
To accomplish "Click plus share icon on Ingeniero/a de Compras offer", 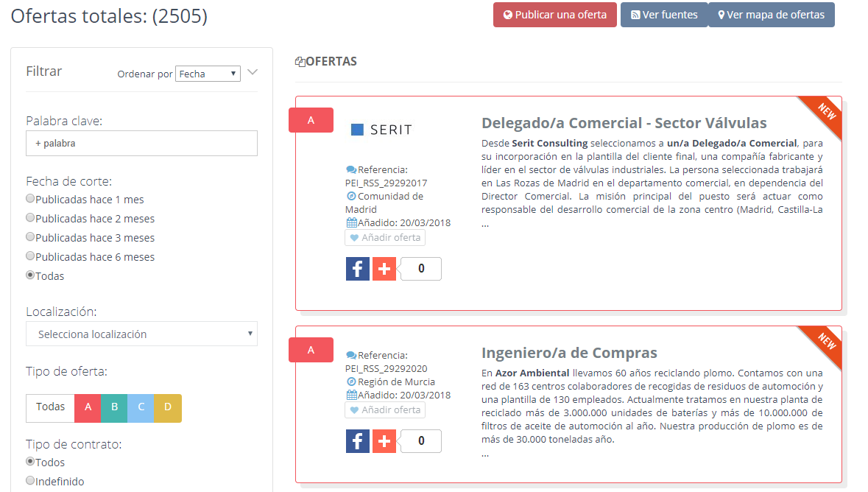I will (384, 441).
